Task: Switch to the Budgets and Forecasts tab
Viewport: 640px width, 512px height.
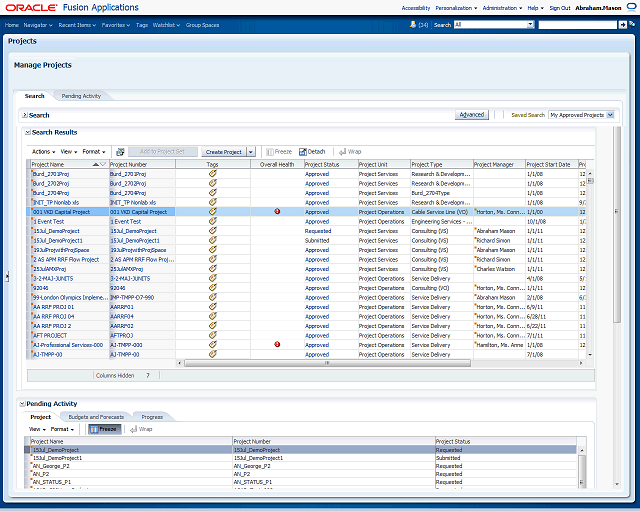Action: [x=96, y=417]
